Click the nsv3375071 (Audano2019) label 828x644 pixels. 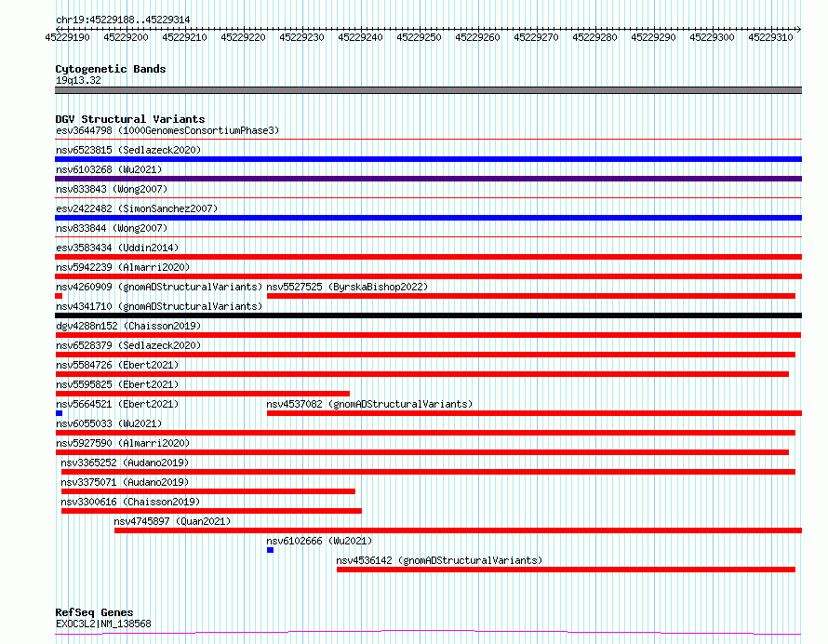(125, 482)
